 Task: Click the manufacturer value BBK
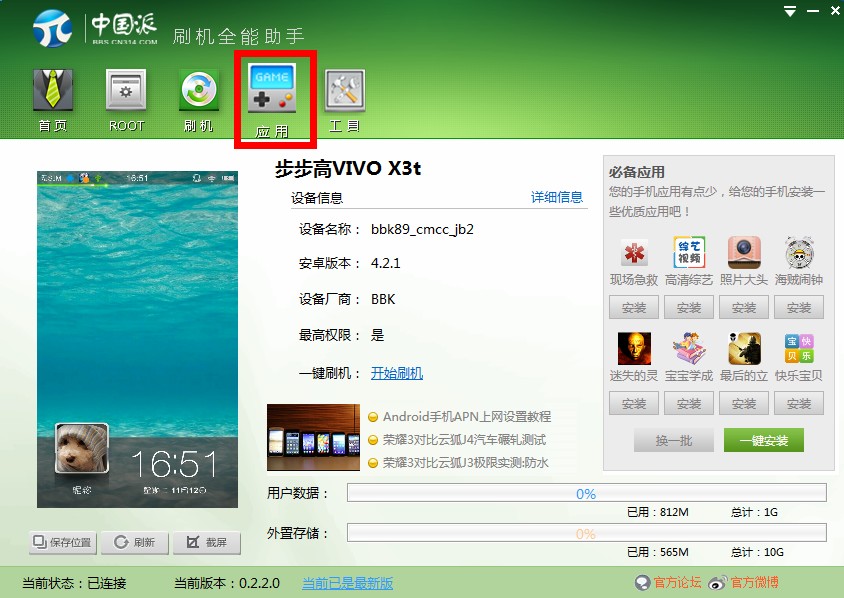point(383,299)
